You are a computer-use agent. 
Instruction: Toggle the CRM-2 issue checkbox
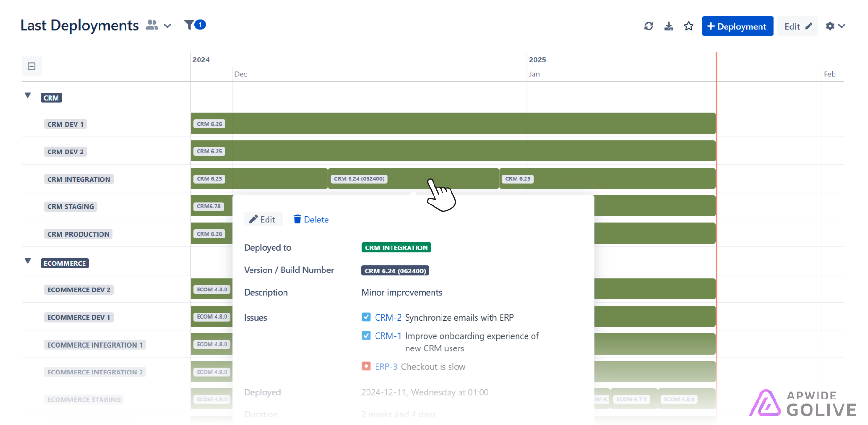tap(366, 317)
